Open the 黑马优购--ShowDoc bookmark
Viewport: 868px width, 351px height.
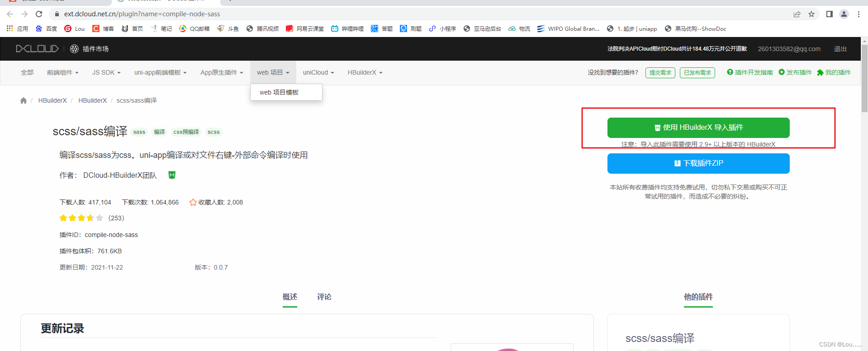coord(695,28)
